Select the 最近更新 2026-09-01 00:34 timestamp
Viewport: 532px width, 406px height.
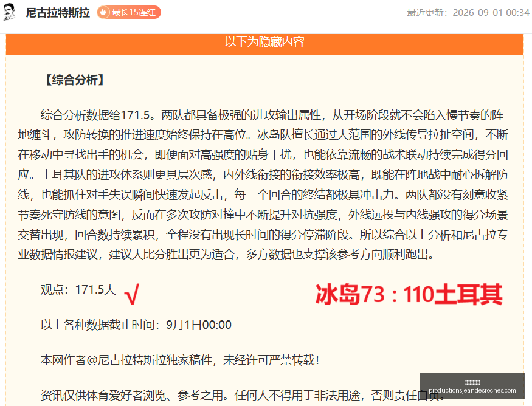(468, 13)
